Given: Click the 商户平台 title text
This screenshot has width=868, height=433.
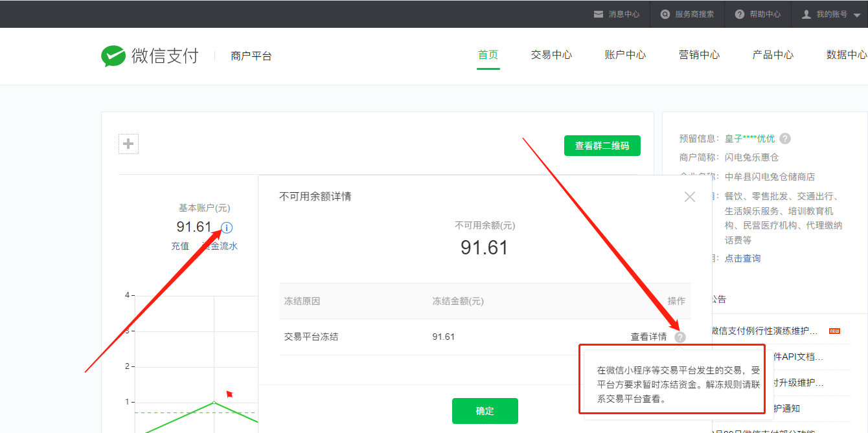Looking at the screenshot, I should tap(251, 56).
